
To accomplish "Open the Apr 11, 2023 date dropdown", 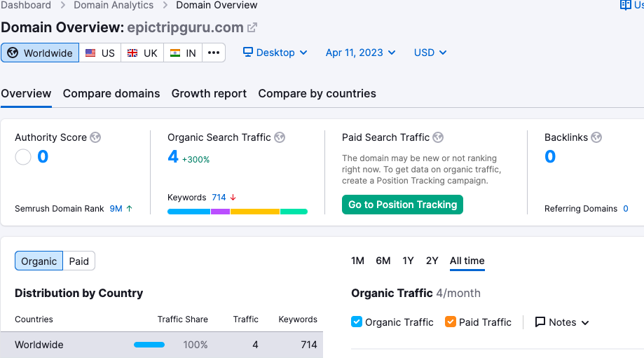I will coord(360,53).
